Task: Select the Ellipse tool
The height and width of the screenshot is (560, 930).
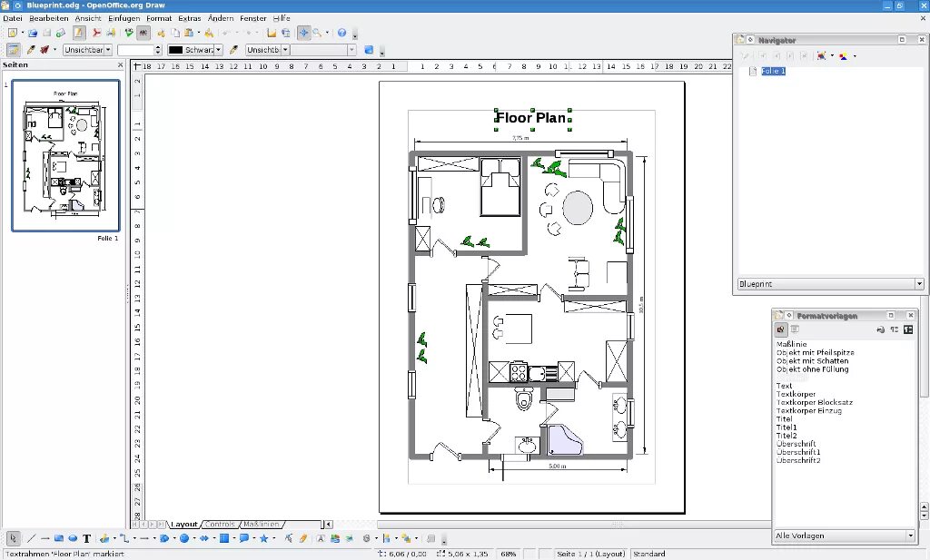Action: coord(73,538)
